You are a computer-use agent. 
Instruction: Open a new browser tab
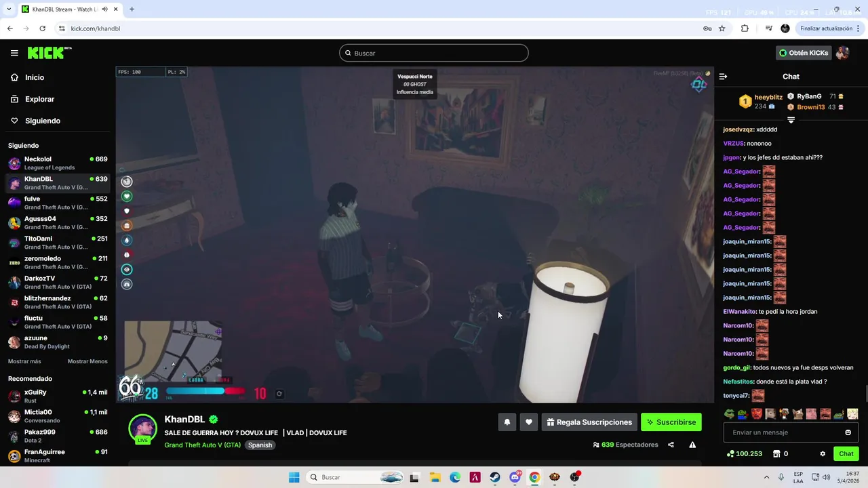[132, 9]
